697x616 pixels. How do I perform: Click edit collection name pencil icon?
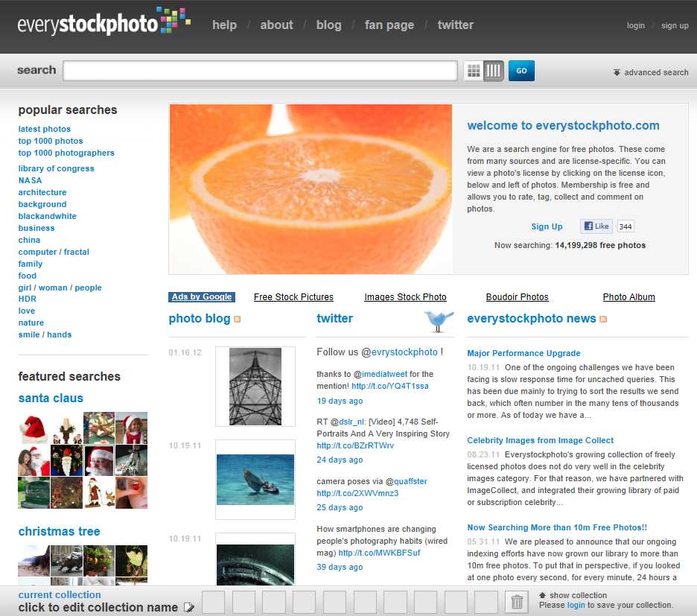(189, 608)
